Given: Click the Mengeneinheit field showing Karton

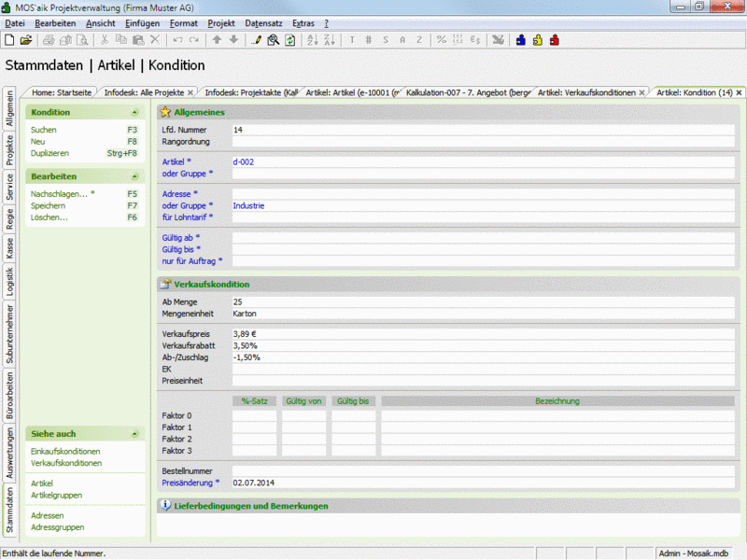Looking at the screenshot, I should pyautogui.click(x=483, y=314).
